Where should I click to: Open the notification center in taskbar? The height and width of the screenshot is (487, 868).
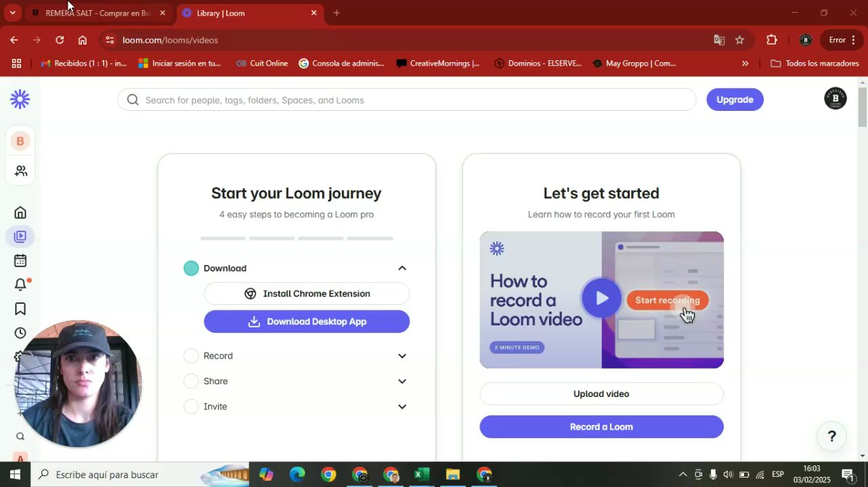[x=847, y=474]
